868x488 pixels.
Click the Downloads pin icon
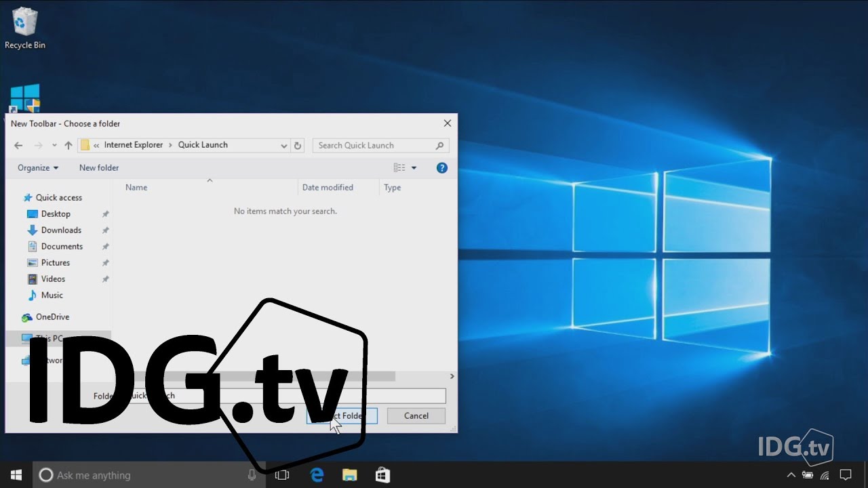click(x=105, y=230)
